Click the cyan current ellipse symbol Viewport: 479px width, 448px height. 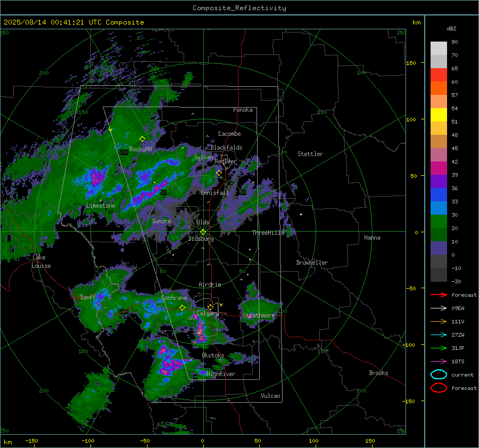tap(439, 374)
